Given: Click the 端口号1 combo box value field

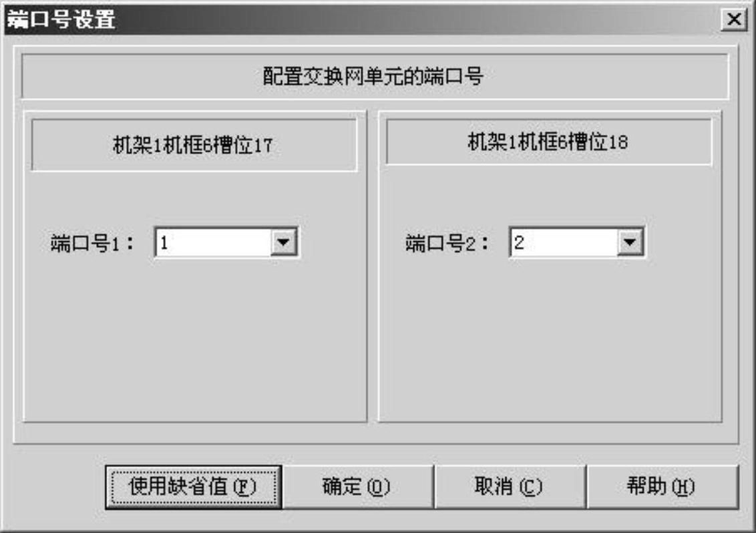Looking at the screenshot, I should [213, 242].
